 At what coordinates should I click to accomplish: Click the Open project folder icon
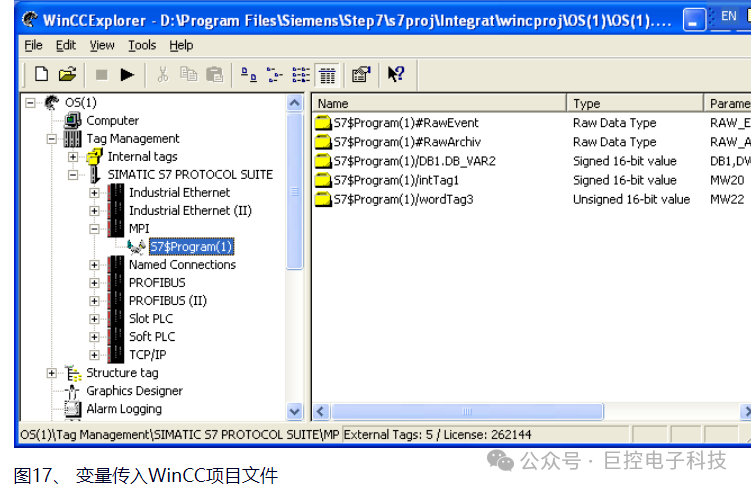[x=68, y=74]
